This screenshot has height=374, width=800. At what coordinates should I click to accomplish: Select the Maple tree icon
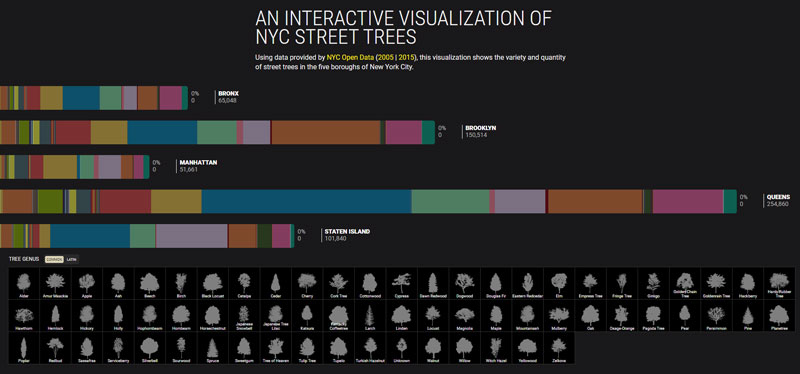pos(495,317)
